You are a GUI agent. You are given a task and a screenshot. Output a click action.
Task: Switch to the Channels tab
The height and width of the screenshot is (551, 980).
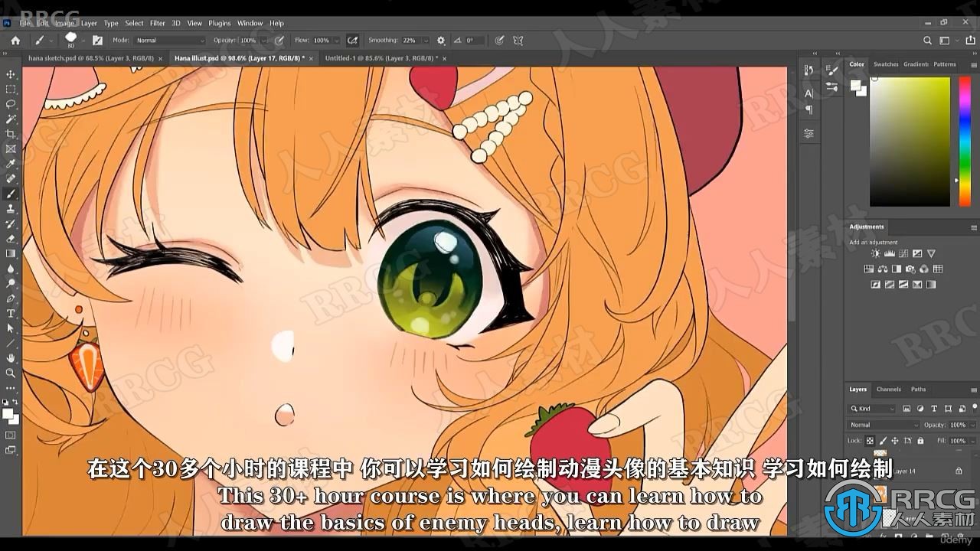[x=888, y=389]
